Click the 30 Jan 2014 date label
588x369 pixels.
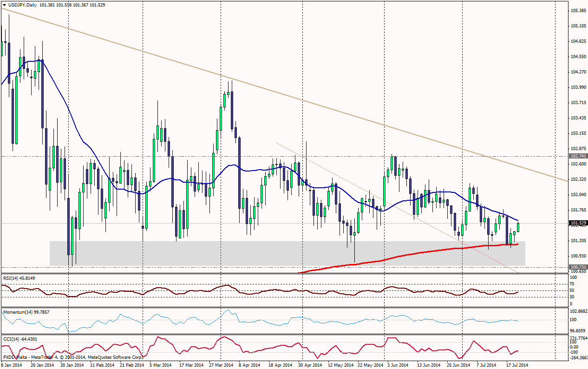(x=72, y=365)
